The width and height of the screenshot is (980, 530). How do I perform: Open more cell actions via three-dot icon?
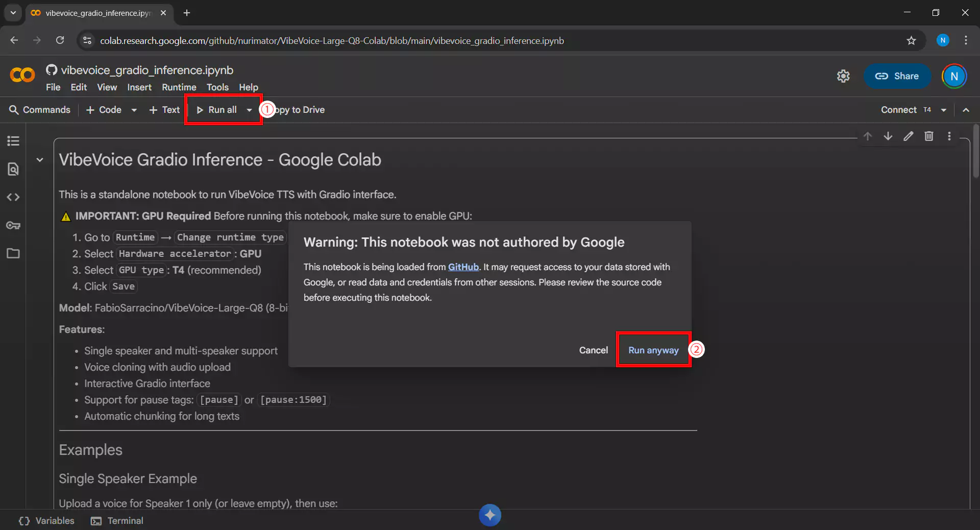click(x=949, y=136)
